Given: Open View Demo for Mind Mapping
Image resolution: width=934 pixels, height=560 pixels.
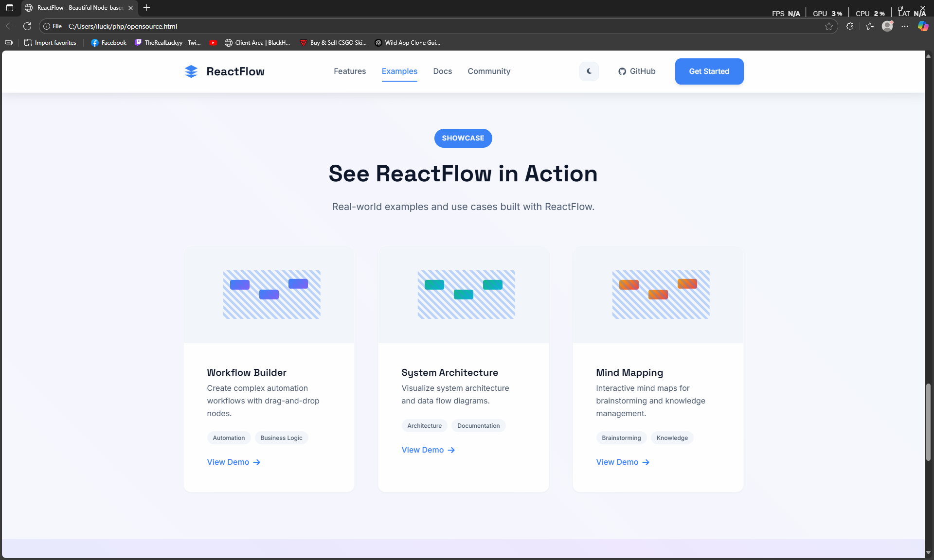Looking at the screenshot, I should 623,462.
